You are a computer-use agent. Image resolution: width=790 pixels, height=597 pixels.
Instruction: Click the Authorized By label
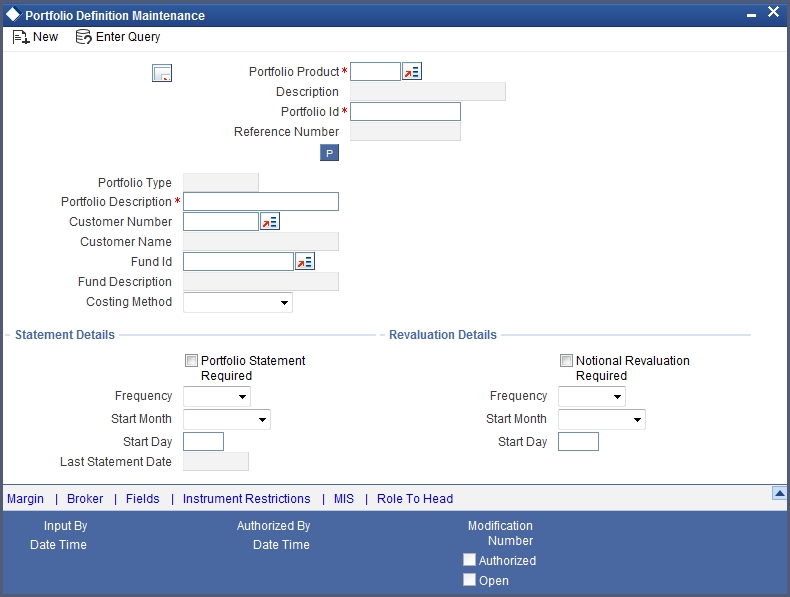[274, 525]
